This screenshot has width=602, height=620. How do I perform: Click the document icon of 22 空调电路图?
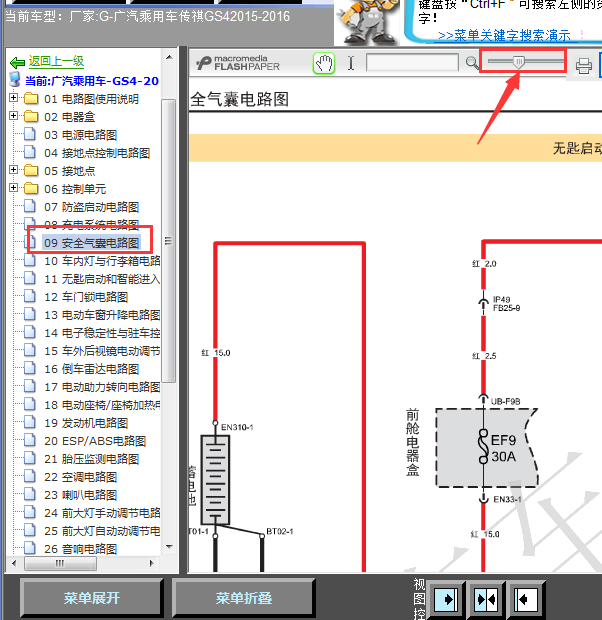(30, 476)
